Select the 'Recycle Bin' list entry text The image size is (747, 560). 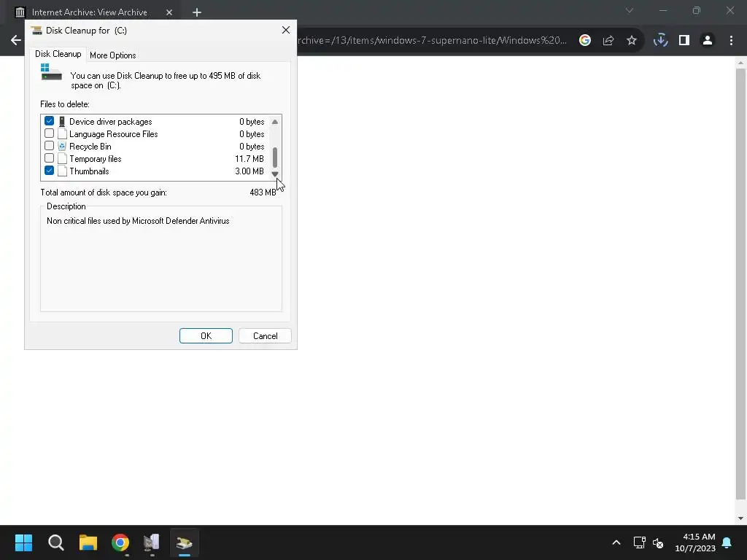(90, 146)
